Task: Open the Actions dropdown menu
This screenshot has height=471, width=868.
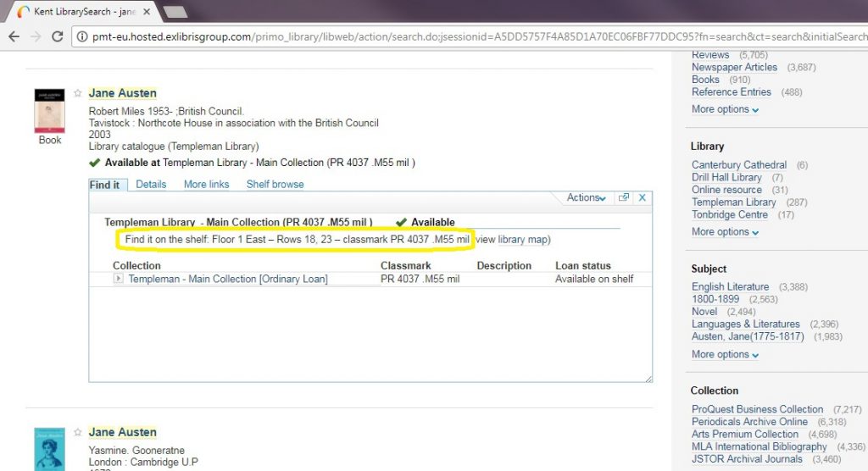Action: point(587,197)
